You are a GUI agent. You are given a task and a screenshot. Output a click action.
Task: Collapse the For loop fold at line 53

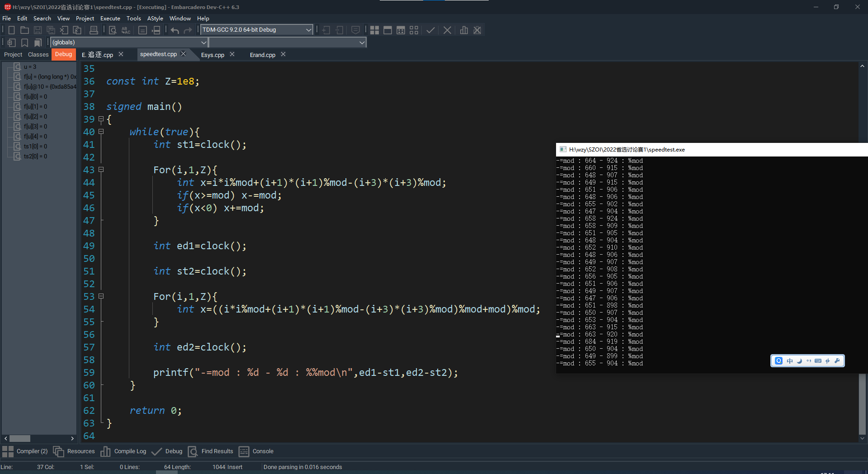101,296
